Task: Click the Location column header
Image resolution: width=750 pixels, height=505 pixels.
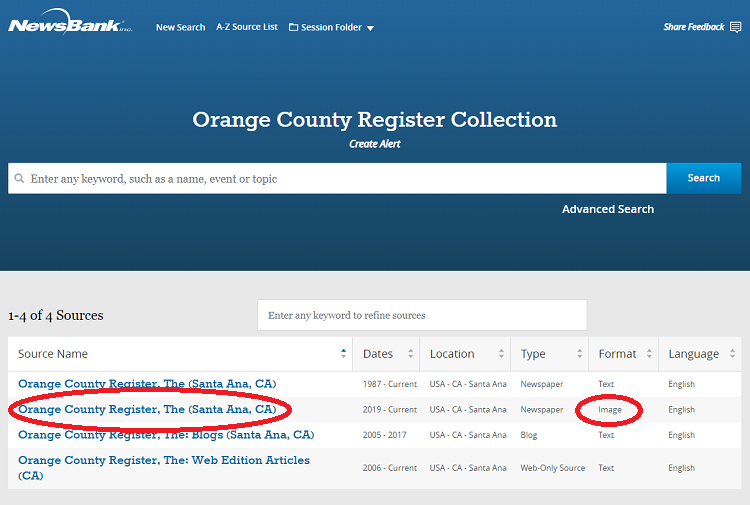Action: point(465,354)
